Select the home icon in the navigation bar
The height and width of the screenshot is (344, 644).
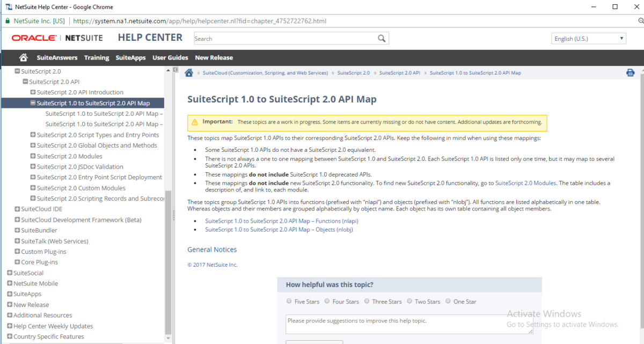23,57
